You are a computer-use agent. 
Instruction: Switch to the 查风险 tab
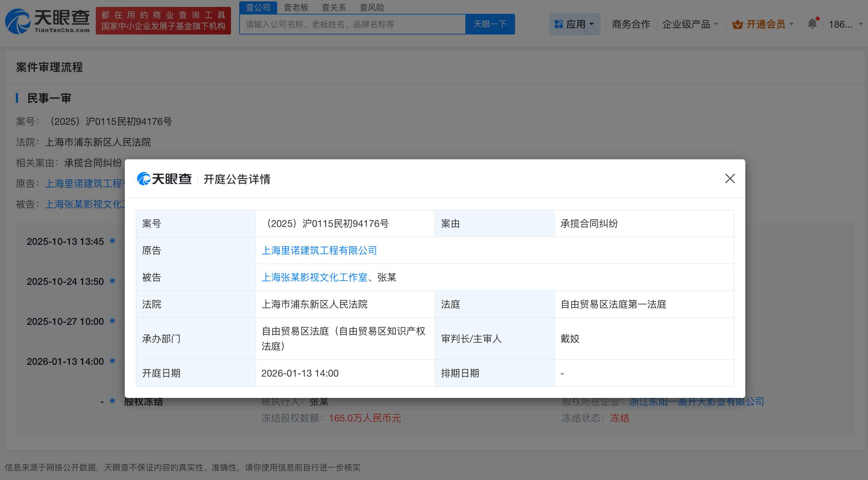[x=372, y=7]
